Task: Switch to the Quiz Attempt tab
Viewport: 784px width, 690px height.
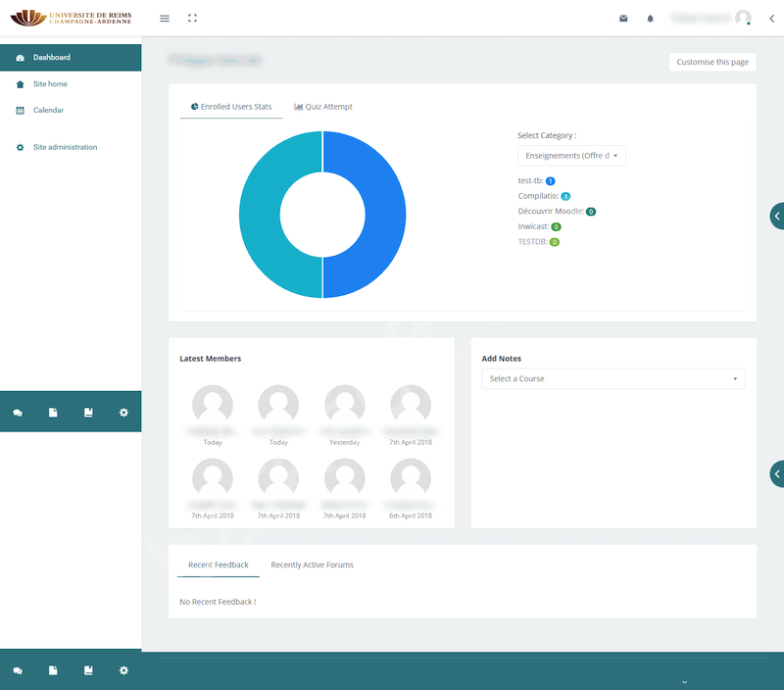Action: tap(323, 107)
